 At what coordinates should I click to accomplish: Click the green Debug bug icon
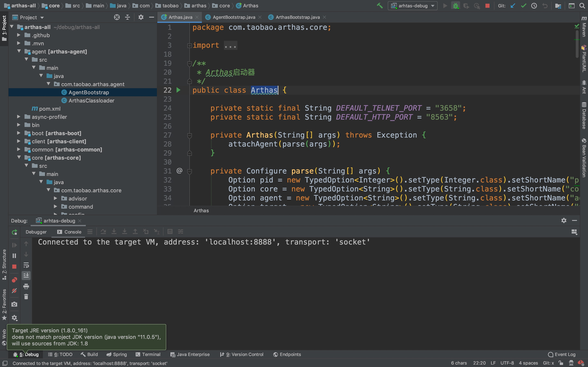pos(455,6)
